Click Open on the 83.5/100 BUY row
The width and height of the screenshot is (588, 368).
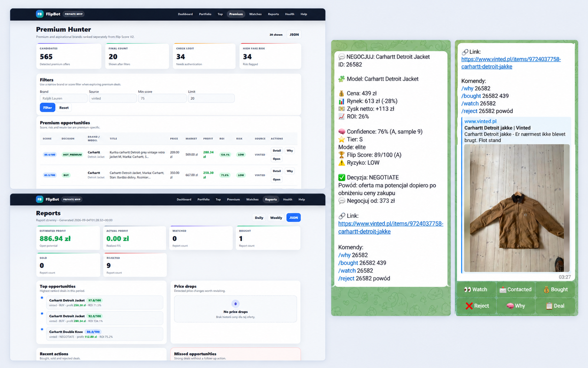pos(277,179)
